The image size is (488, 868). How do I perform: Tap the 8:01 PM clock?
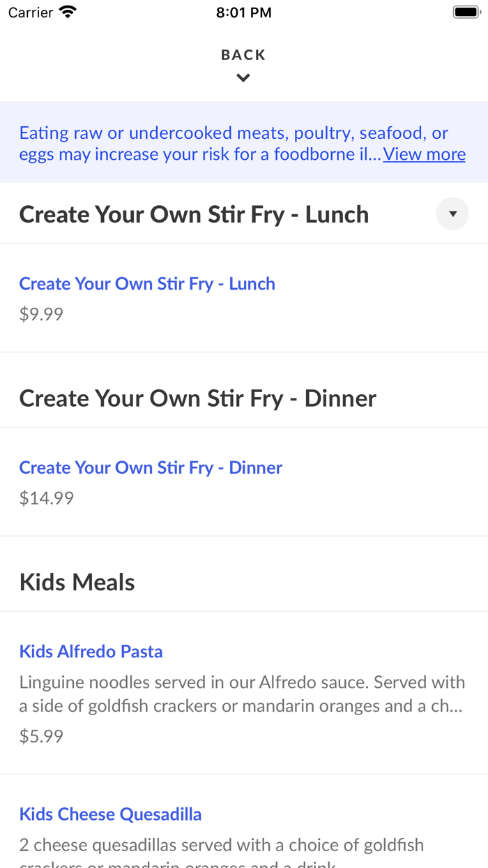tap(243, 13)
